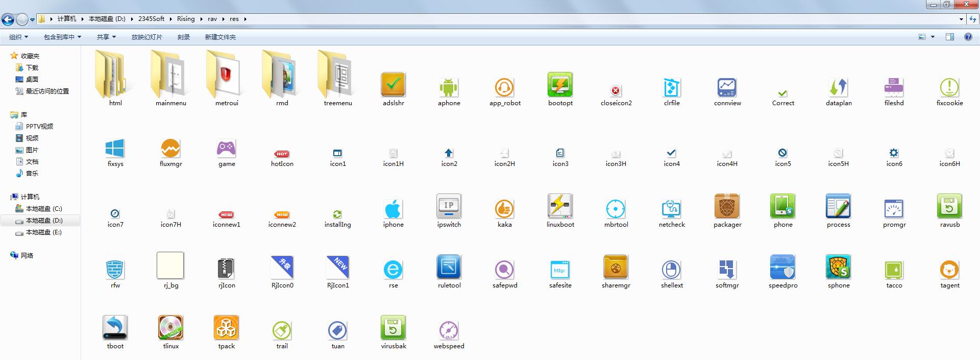Click the blue help question mark
The height and width of the screenshot is (360, 980).
968,37
